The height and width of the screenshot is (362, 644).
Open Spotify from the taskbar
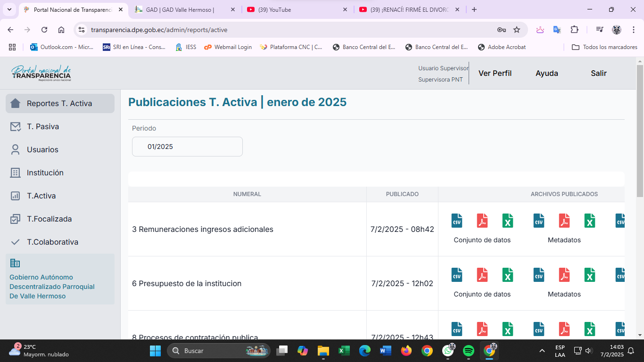468,351
